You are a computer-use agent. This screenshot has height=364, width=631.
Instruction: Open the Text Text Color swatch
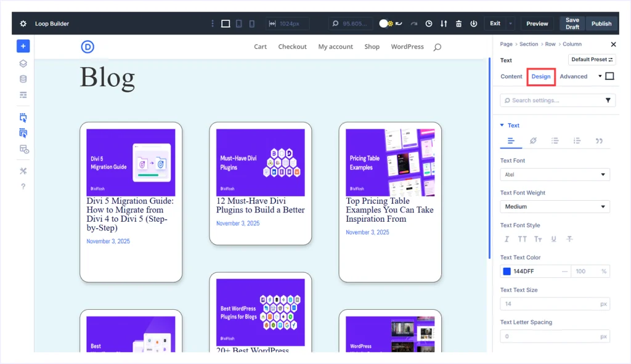click(x=505, y=271)
